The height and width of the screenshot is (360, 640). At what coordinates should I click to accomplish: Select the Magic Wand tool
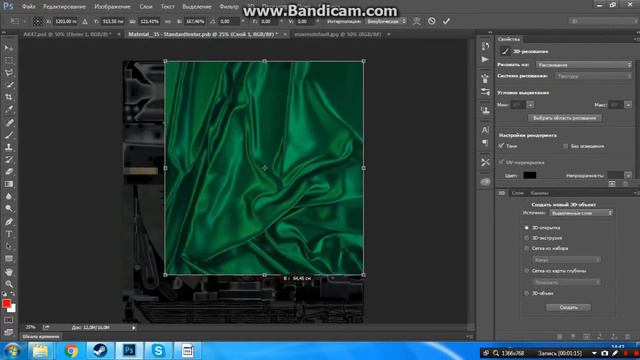click(9, 85)
